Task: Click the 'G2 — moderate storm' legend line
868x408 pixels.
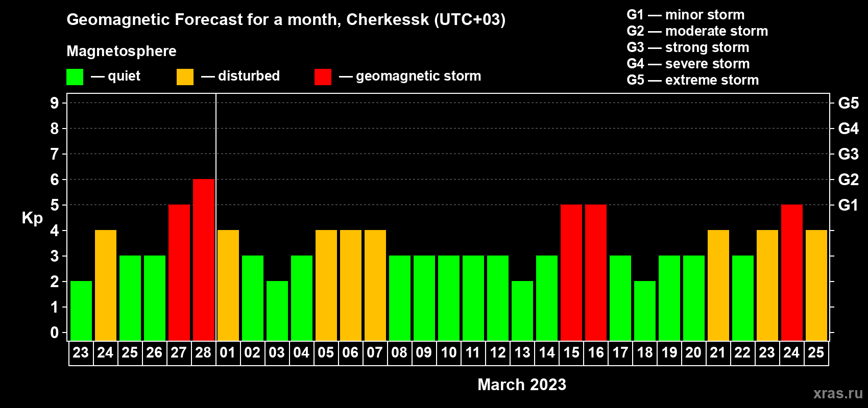Action: click(697, 31)
